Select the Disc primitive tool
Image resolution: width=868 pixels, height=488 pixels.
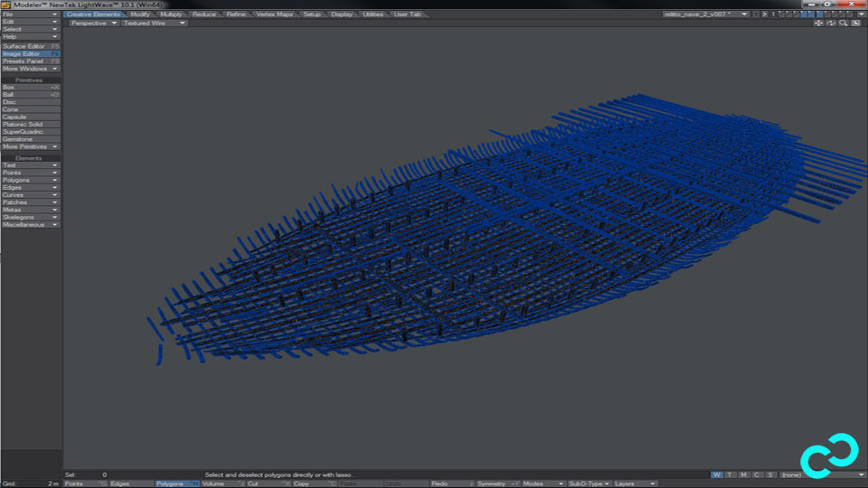click(x=31, y=102)
